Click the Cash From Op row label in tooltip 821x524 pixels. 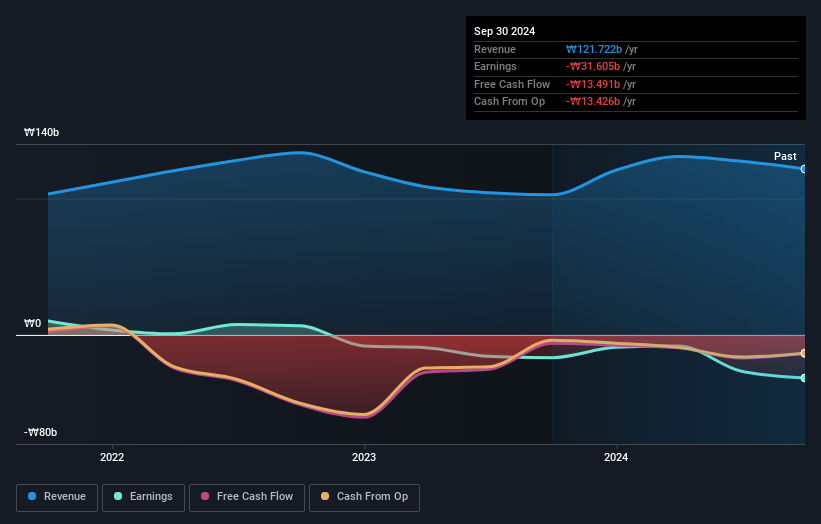point(509,102)
